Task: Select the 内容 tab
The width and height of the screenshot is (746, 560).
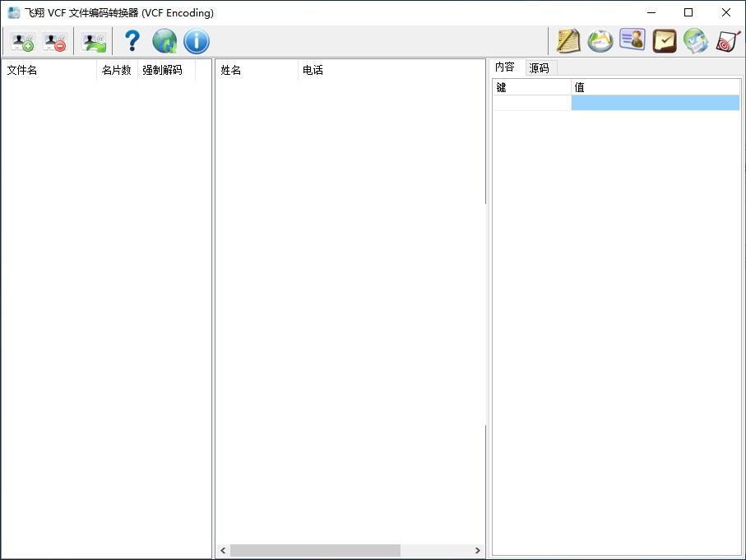Action: (x=505, y=67)
